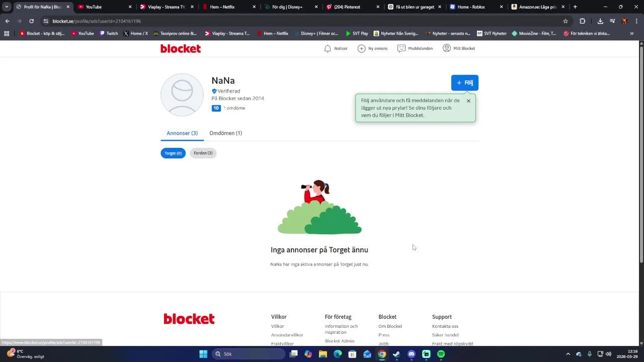
Task: Open Mitt Blocket profile icon
Action: point(447,48)
